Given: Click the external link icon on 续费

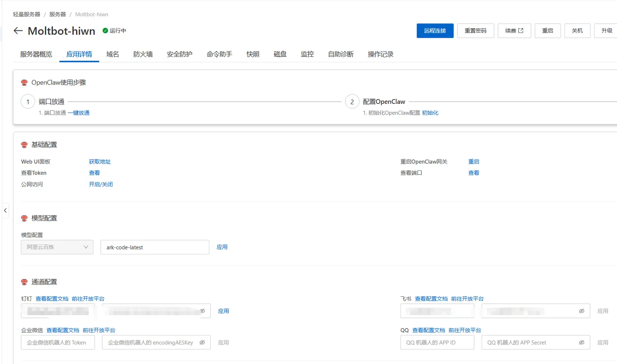Looking at the screenshot, I should click(521, 31).
